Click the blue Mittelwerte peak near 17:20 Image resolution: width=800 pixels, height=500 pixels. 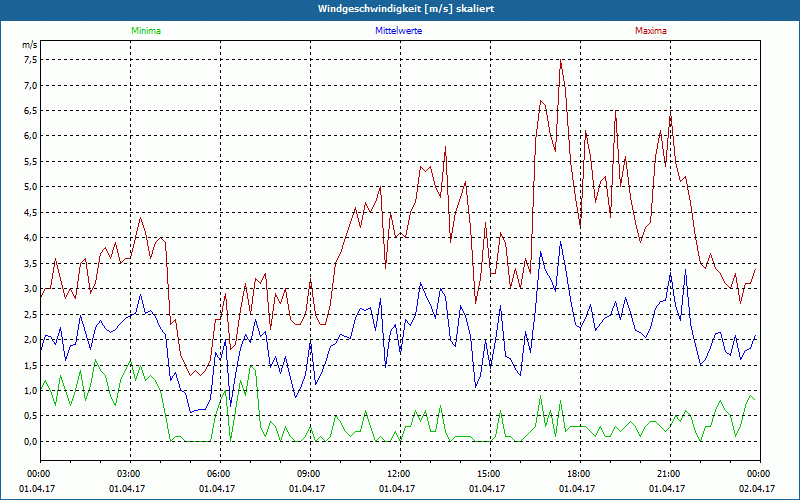[561, 242]
